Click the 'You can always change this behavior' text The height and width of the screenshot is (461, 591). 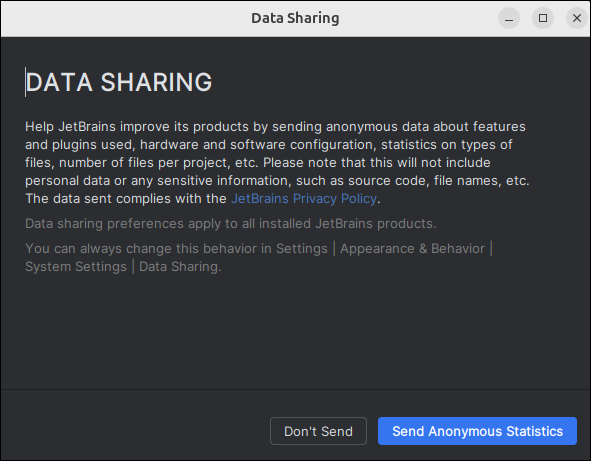[259, 257]
